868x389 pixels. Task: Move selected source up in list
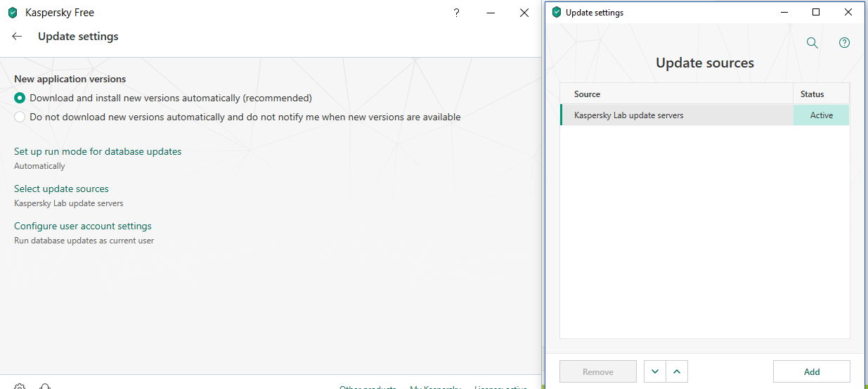click(677, 371)
